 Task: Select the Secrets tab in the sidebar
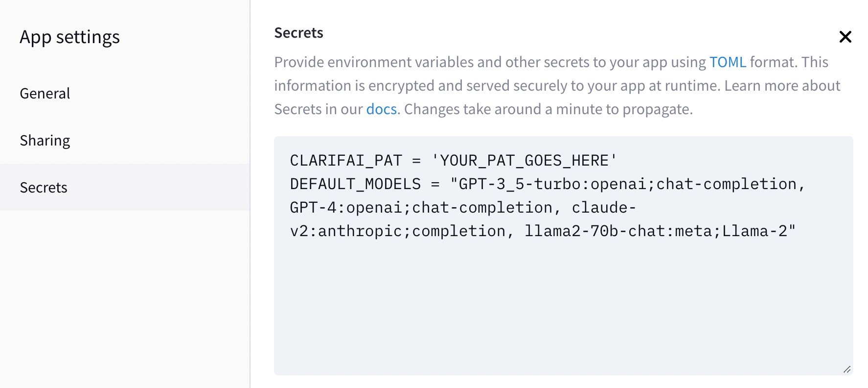pyautogui.click(x=44, y=188)
